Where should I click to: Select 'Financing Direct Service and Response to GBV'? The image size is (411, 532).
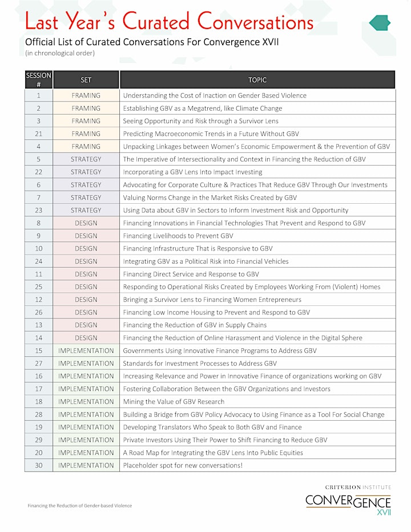191,274
